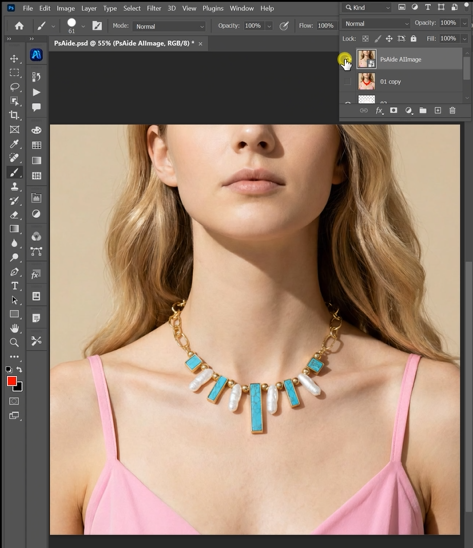
Task: Open the PsAide AI plugin panel
Action: tap(36, 55)
